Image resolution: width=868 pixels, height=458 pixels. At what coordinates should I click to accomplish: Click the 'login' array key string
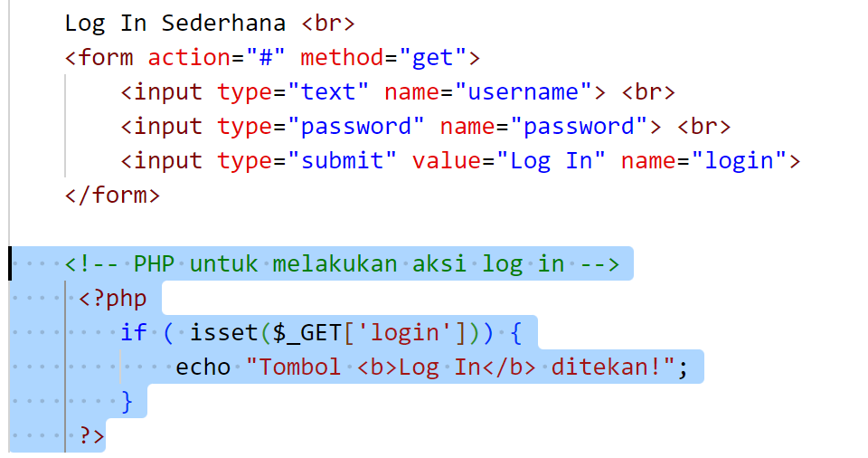tap(405, 333)
